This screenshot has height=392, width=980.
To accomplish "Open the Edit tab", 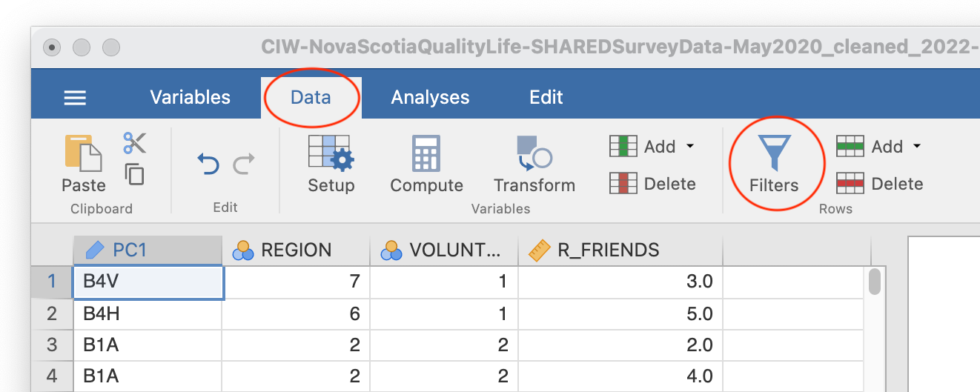I will click(x=546, y=97).
